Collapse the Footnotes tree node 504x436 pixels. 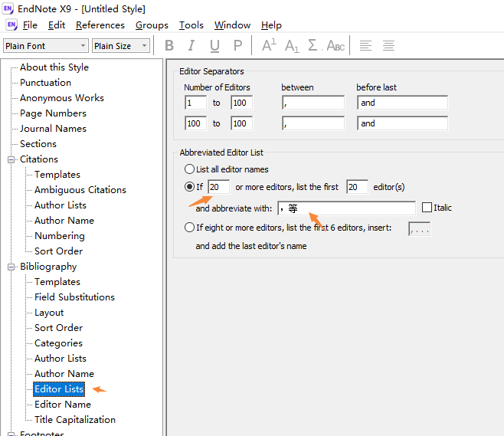[x=11, y=434]
